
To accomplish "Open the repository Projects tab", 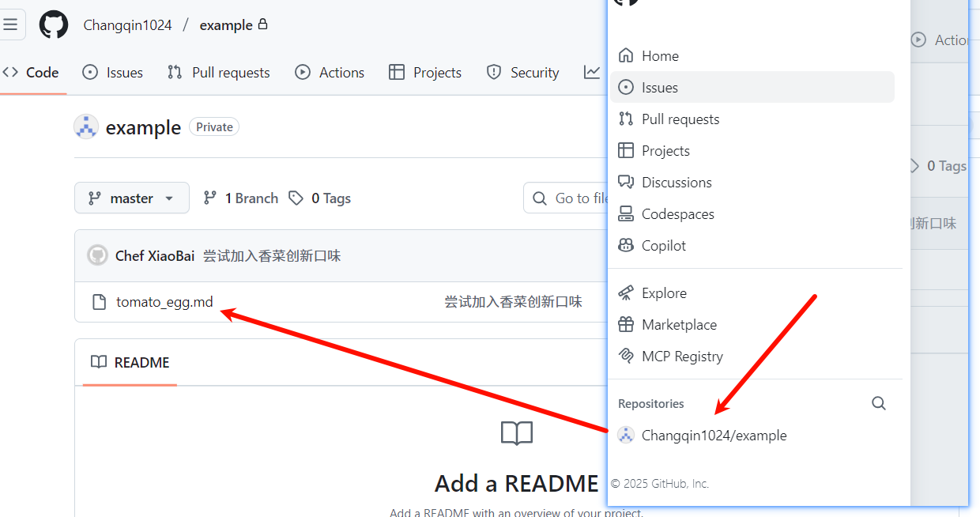I will [425, 73].
